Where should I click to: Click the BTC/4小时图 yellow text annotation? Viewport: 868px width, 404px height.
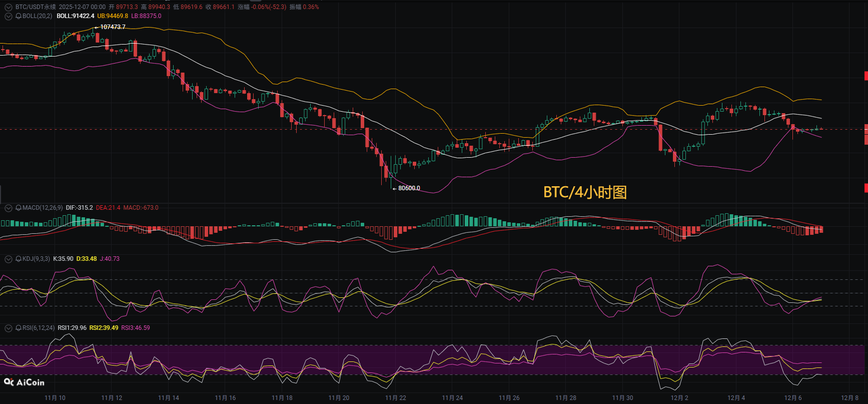pos(585,192)
